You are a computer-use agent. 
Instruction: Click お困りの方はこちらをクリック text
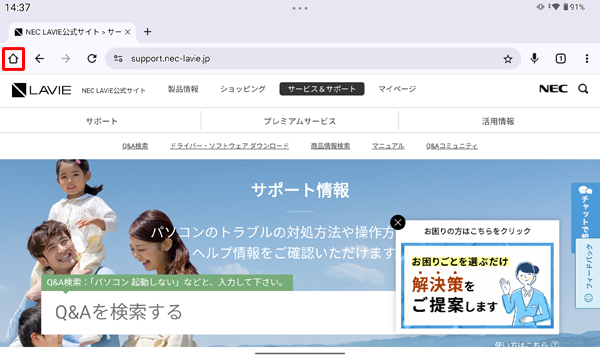click(477, 231)
